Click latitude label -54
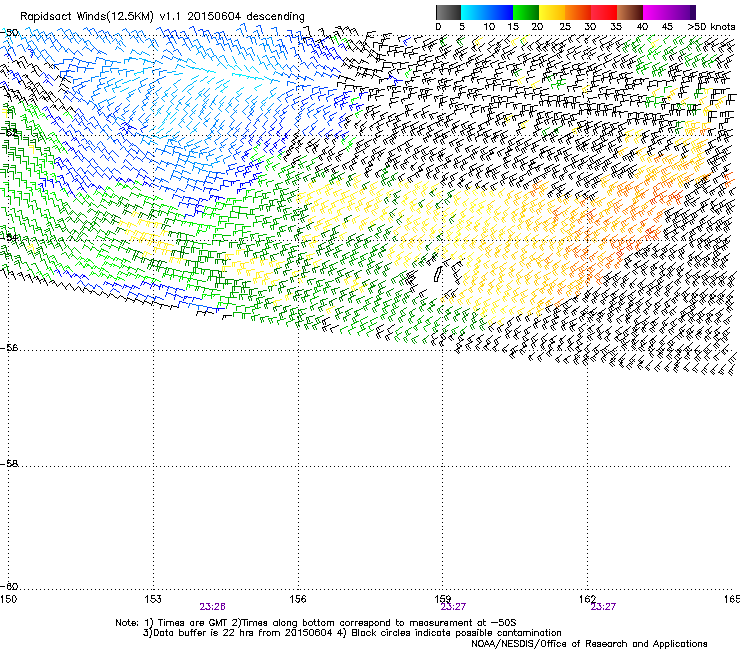The width and height of the screenshot is (740, 650). coord(9,237)
